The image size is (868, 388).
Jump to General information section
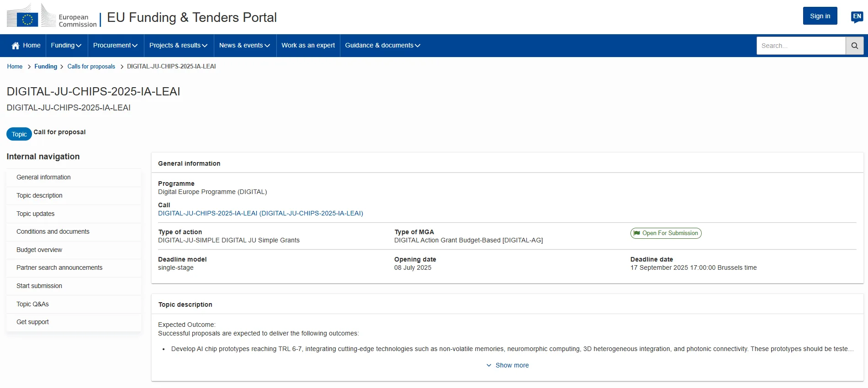tap(74, 178)
